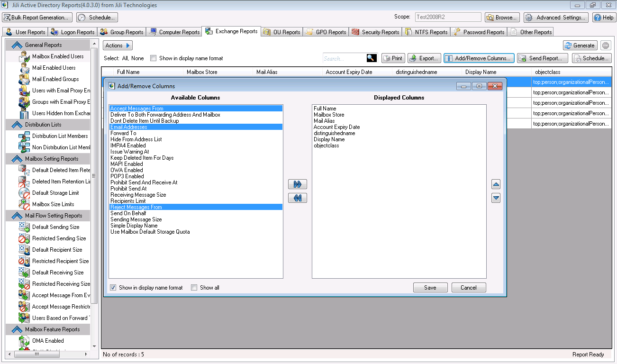617x364 pixels.
Task: Click the Mail Enabled Users icon
Action: point(25,68)
